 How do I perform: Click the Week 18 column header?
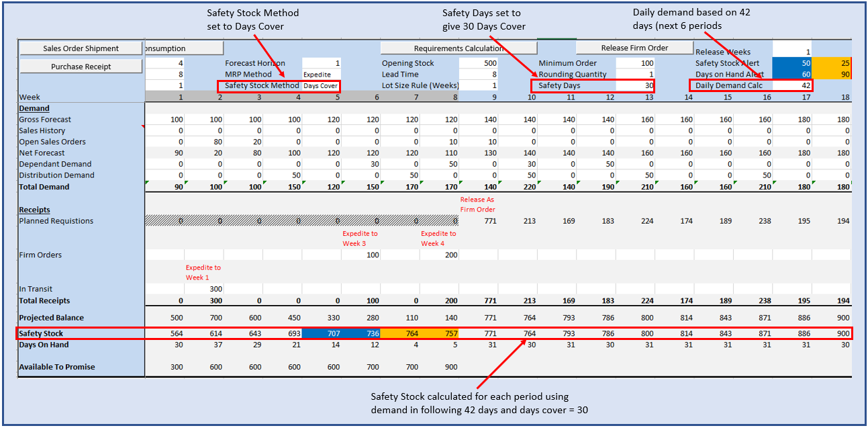[832, 97]
